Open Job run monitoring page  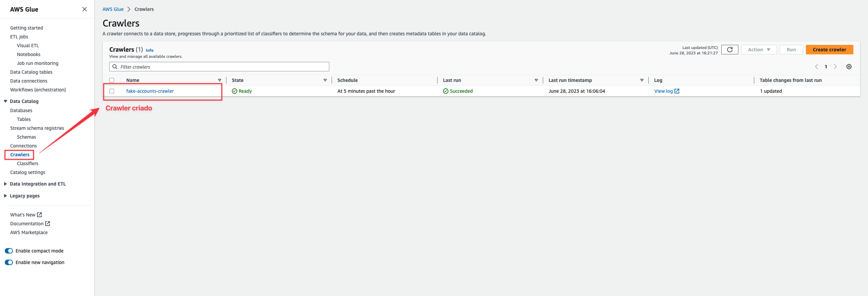coord(38,63)
